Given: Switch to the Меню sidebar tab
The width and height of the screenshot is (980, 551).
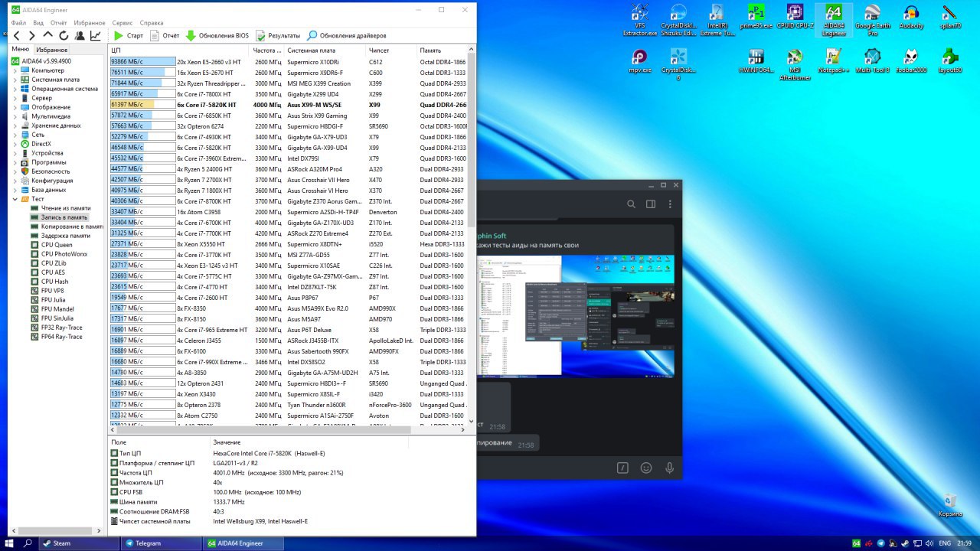Looking at the screenshot, I should point(21,49).
